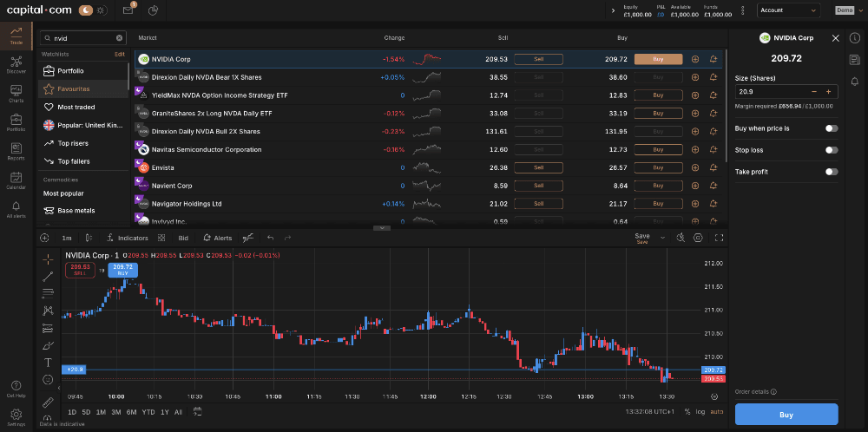Click the Sell button for NVIDIA Corp
The height and width of the screenshot is (432, 868).
(539, 59)
